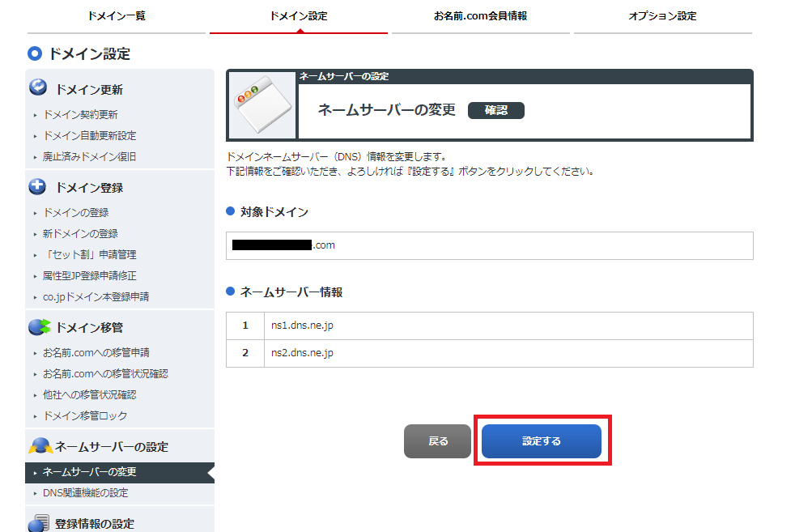Open the お名前.com会員情報 tab
Viewport: 812px width, 532px height.
[480, 15]
